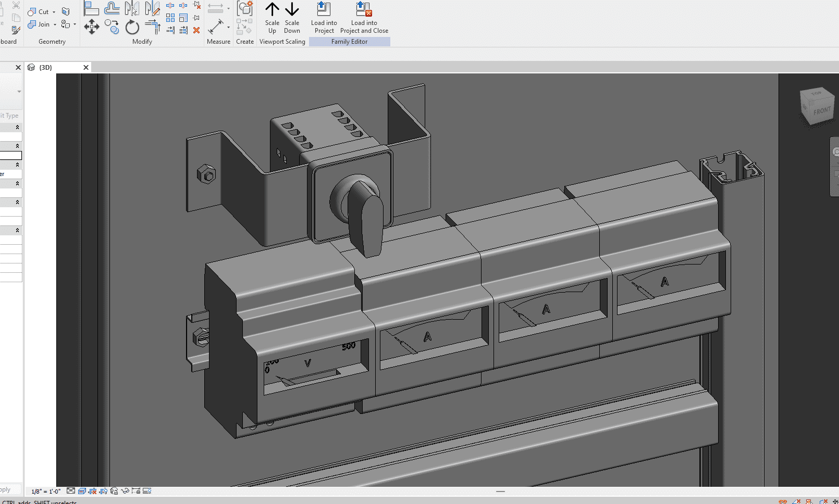Select the Move tool in Modify panel

click(x=91, y=27)
